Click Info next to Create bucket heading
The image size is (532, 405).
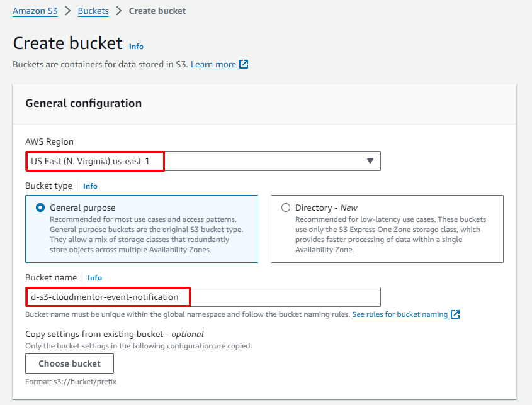point(136,47)
